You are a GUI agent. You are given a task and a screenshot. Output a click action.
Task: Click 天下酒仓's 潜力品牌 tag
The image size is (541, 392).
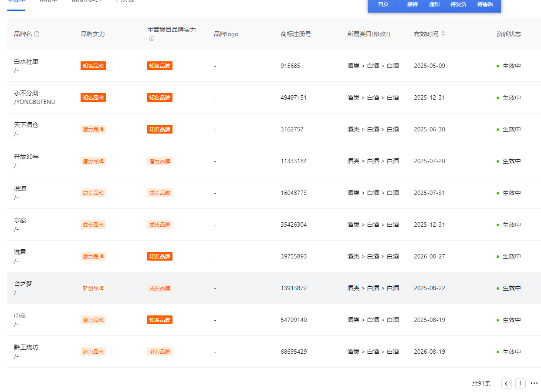[x=93, y=129]
